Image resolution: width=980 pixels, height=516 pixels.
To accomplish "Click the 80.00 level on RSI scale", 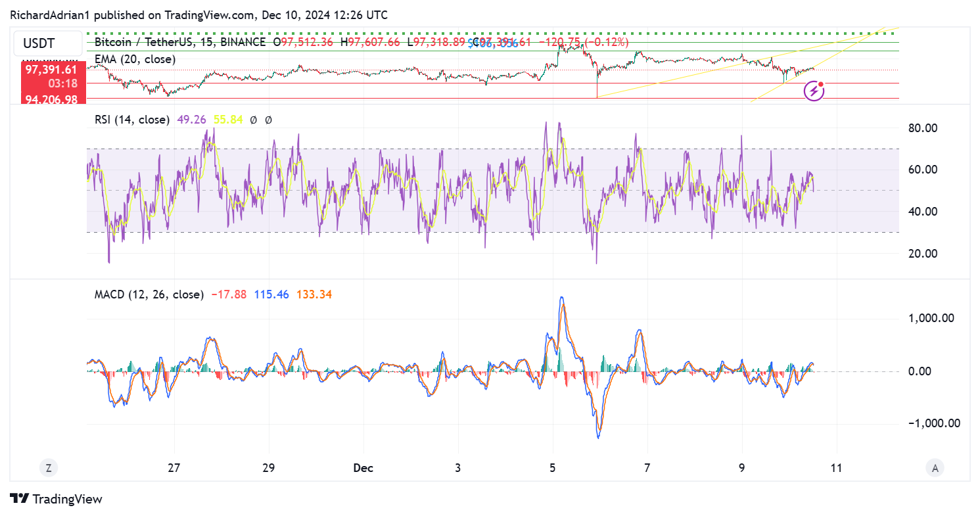I will tap(922, 128).
